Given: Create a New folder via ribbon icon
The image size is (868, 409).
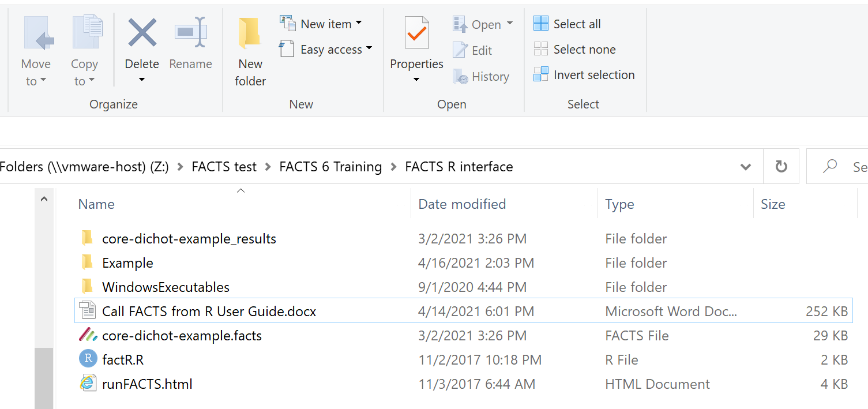Looking at the screenshot, I should coord(250,33).
